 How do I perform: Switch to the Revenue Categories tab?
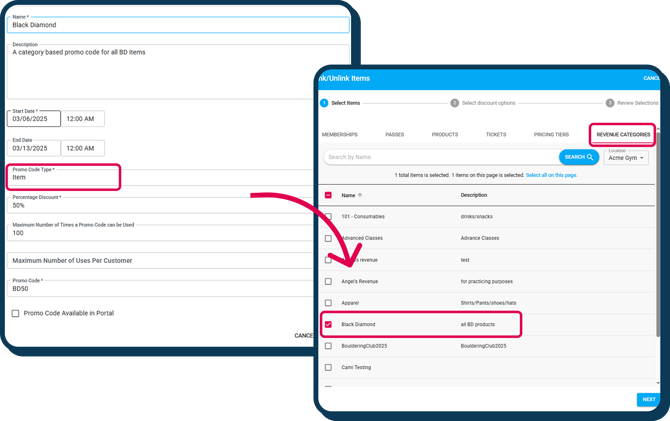point(623,134)
